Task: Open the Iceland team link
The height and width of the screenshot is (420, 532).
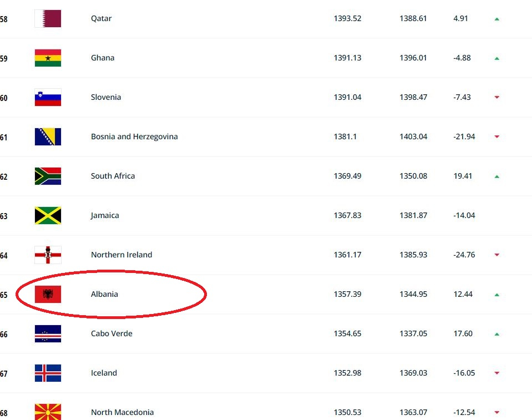Action: 104,373
